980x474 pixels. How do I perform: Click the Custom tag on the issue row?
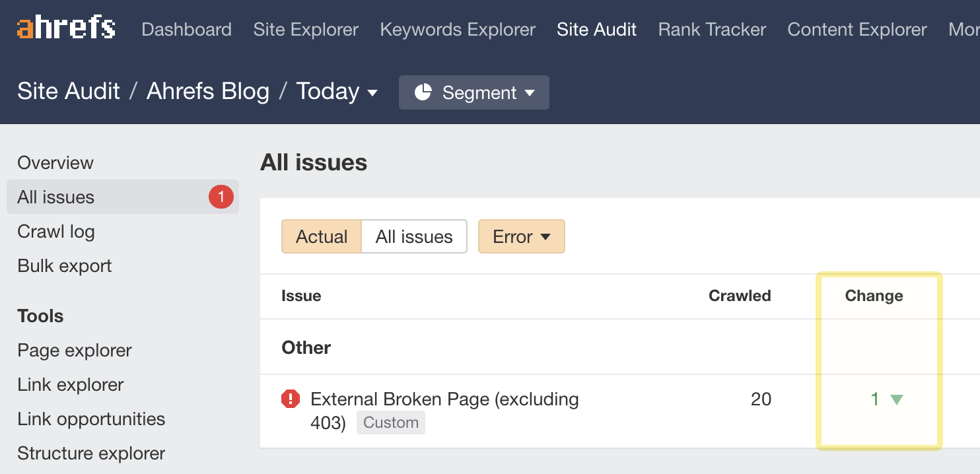tap(390, 422)
